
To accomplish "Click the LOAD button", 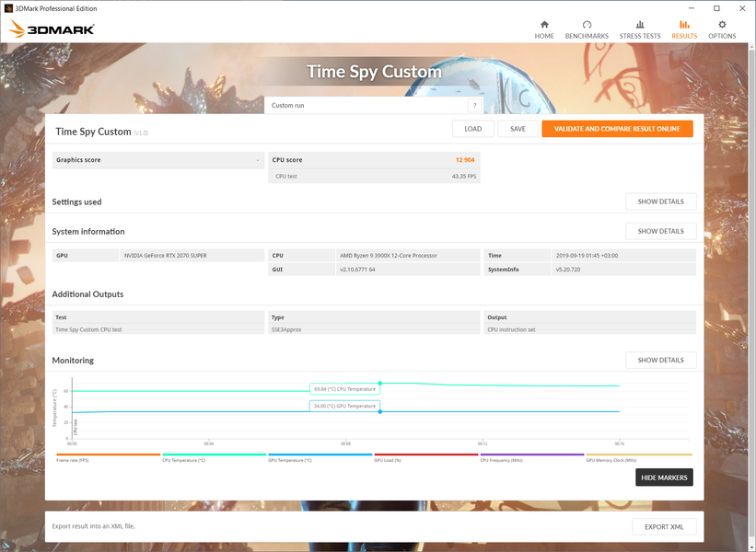I will (473, 129).
